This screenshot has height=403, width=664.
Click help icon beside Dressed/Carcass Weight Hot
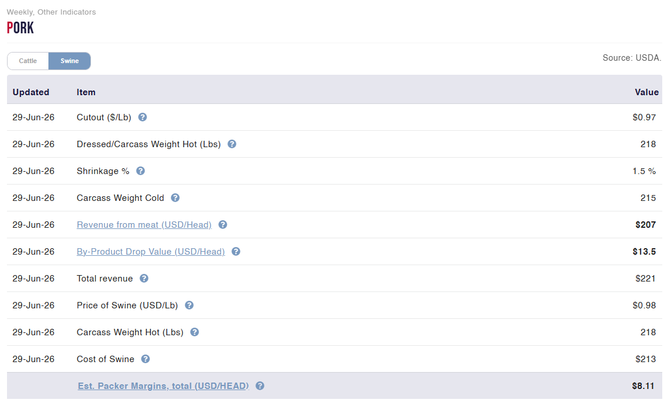point(232,144)
